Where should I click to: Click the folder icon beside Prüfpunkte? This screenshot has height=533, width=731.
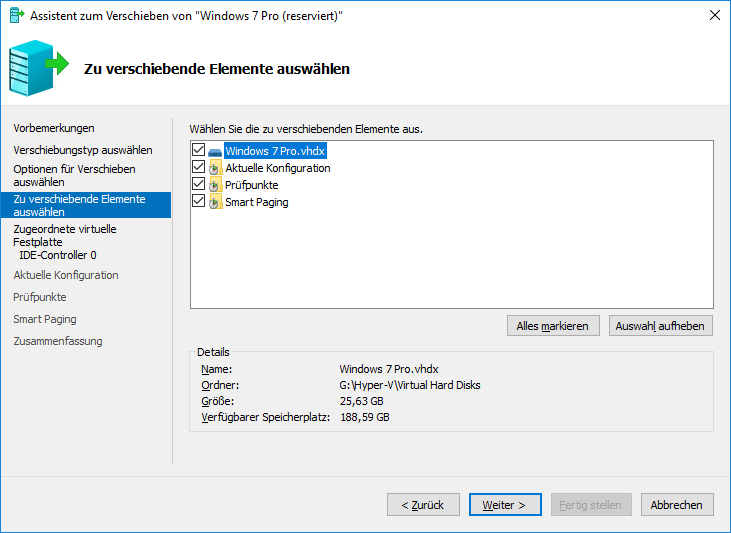pyautogui.click(x=215, y=185)
